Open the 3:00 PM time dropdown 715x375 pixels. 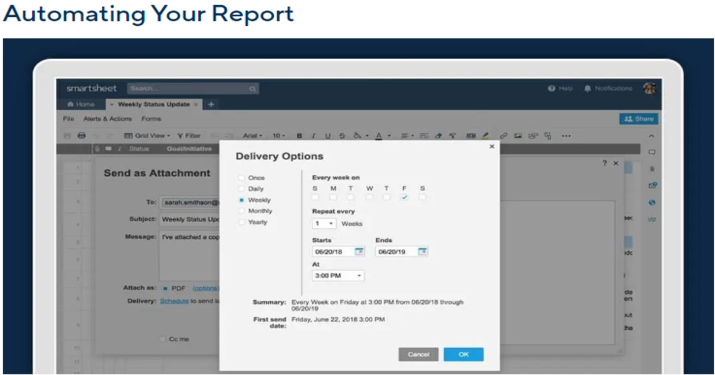point(338,276)
